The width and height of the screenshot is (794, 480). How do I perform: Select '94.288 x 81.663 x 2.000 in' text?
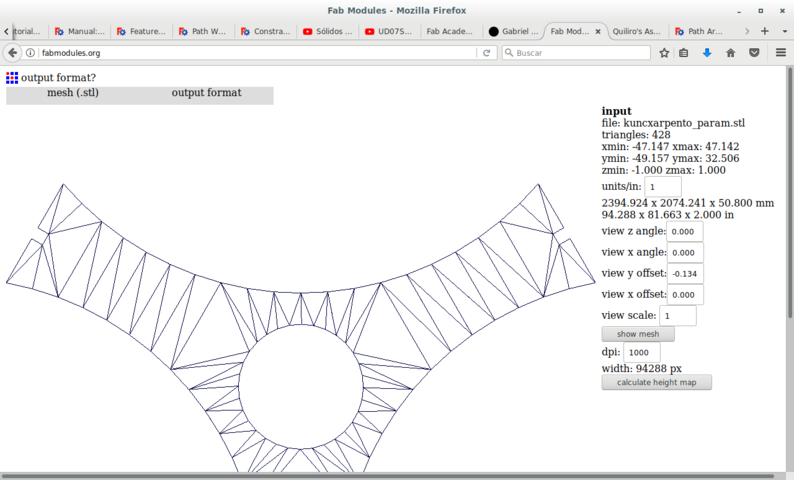pyautogui.click(x=668, y=215)
